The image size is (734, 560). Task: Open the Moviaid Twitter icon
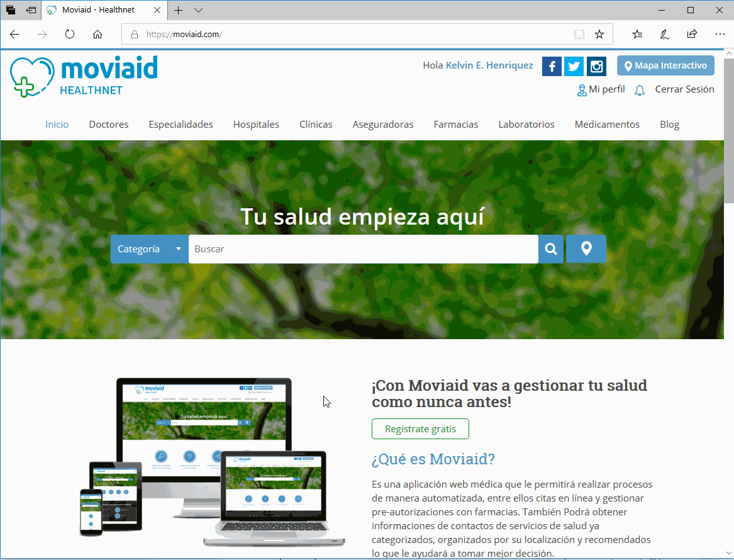tap(574, 66)
